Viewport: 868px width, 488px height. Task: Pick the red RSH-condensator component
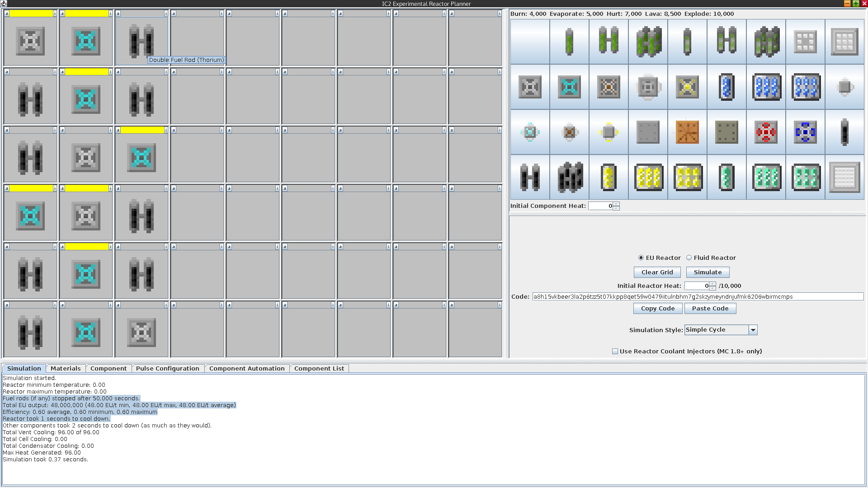coord(766,132)
